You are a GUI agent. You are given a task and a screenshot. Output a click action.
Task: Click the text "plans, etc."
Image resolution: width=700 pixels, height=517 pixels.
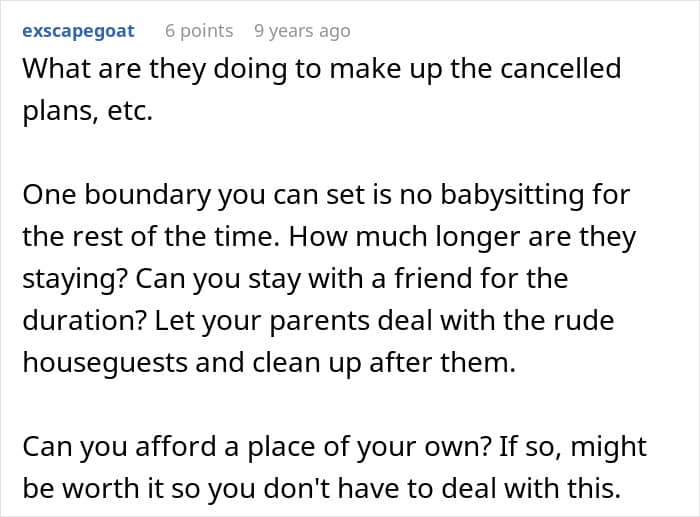coord(88,111)
